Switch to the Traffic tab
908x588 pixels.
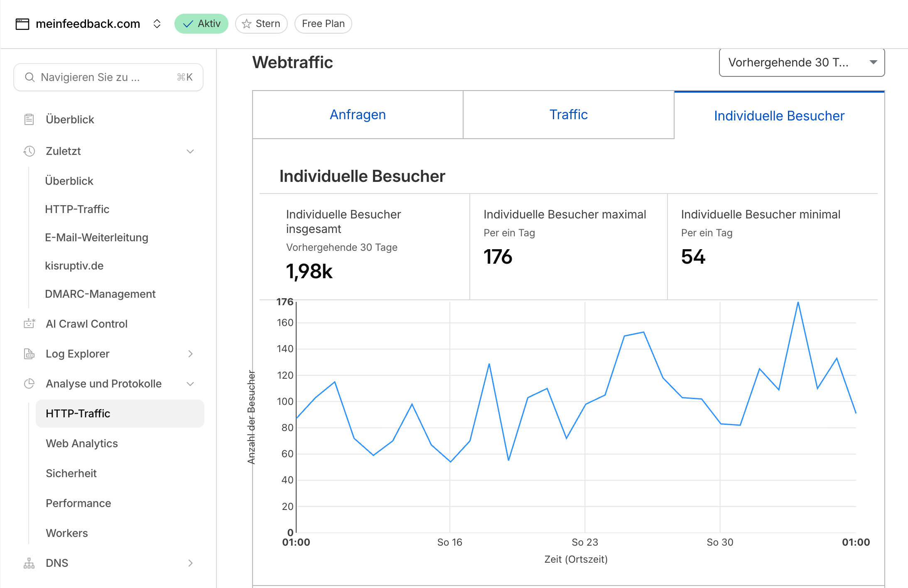point(569,115)
